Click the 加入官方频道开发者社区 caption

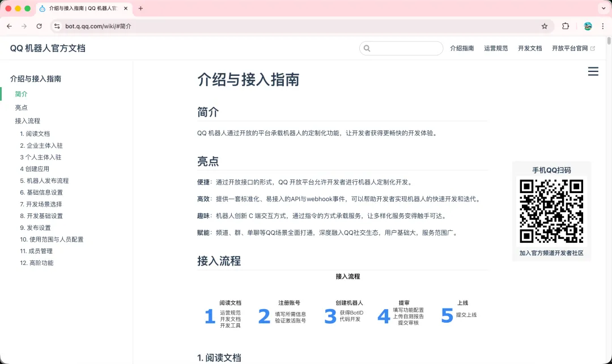pyautogui.click(x=551, y=253)
